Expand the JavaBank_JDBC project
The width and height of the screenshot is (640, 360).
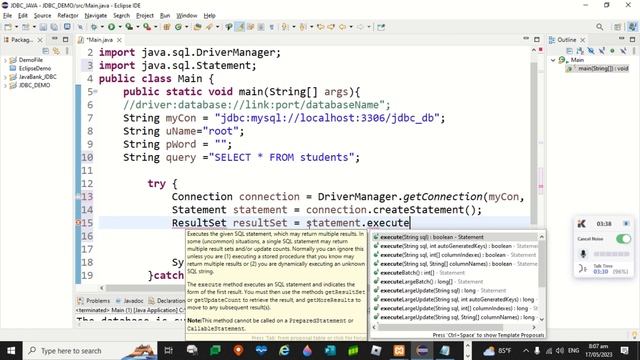5,77
